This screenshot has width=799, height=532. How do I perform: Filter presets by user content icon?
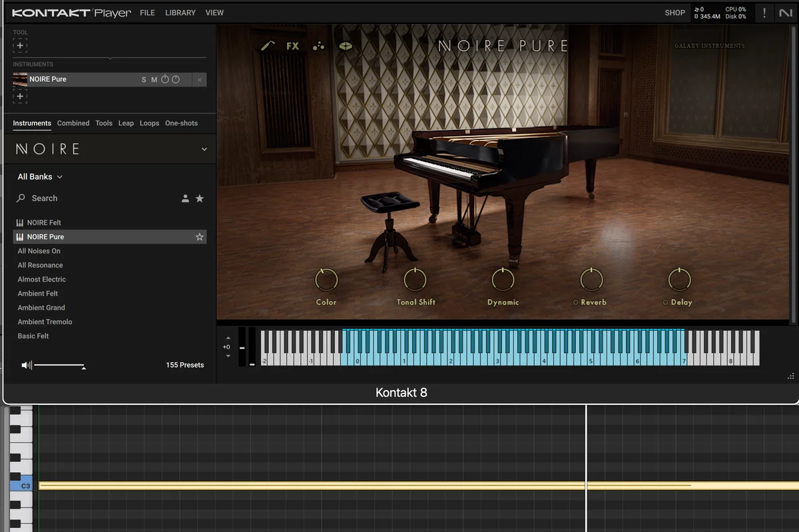point(185,198)
